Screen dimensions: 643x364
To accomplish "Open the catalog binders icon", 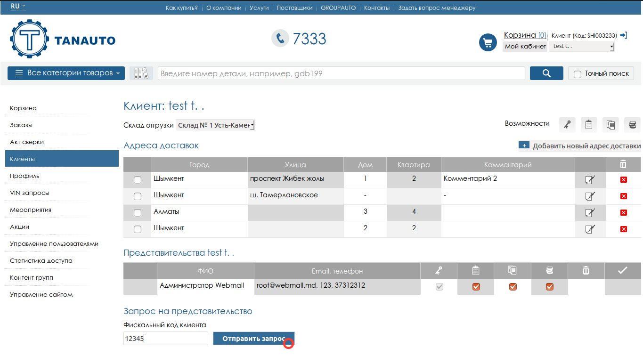I will (x=141, y=73).
